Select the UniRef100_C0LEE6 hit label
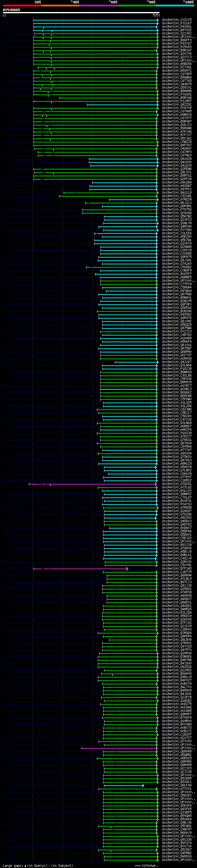The height and width of the screenshot is (868, 197). pos(177,233)
